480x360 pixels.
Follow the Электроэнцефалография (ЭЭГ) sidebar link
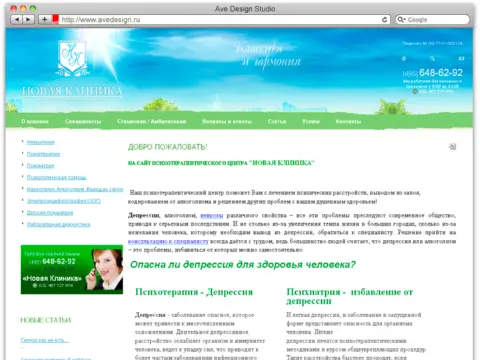pyautogui.click(x=63, y=201)
